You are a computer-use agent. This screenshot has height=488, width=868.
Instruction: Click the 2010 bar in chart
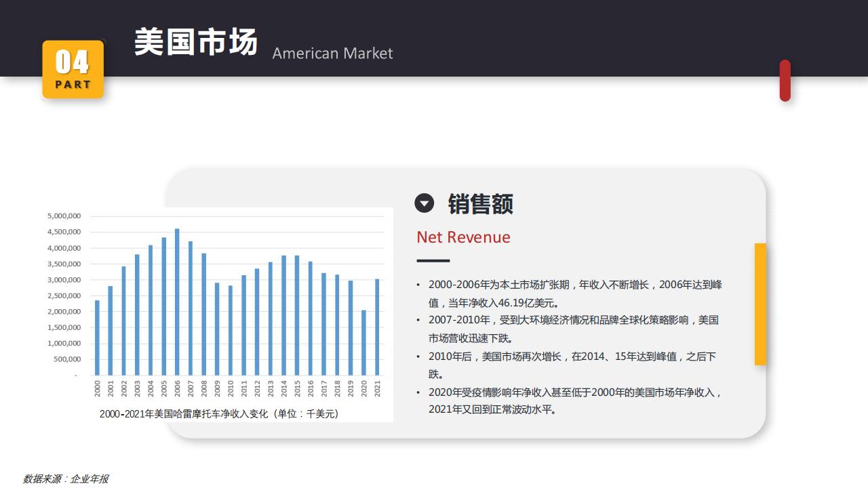pos(231,330)
